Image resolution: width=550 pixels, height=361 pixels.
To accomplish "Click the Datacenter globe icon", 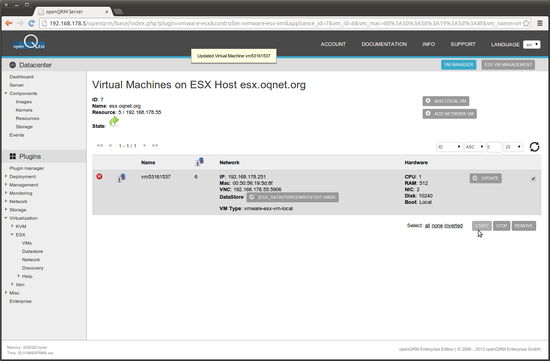I will (13, 65).
